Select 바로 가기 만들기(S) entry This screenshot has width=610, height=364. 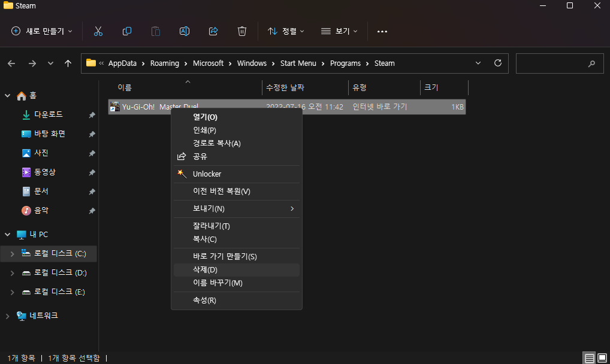tap(237, 257)
